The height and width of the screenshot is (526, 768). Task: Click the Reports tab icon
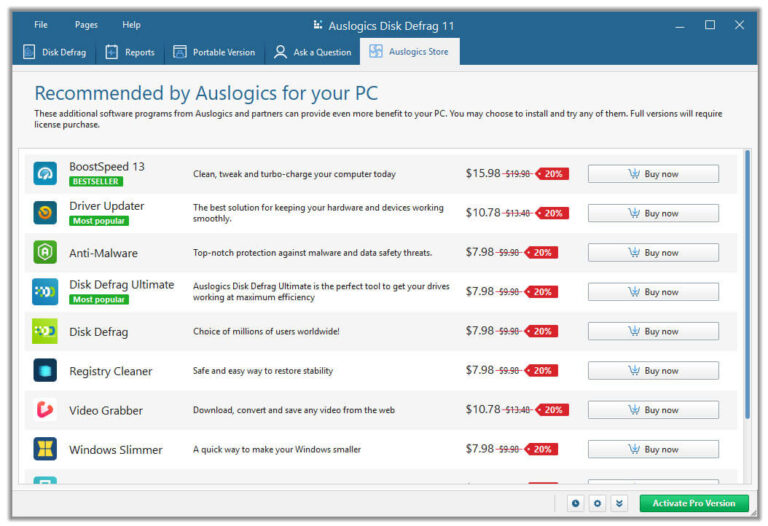pos(112,52)
